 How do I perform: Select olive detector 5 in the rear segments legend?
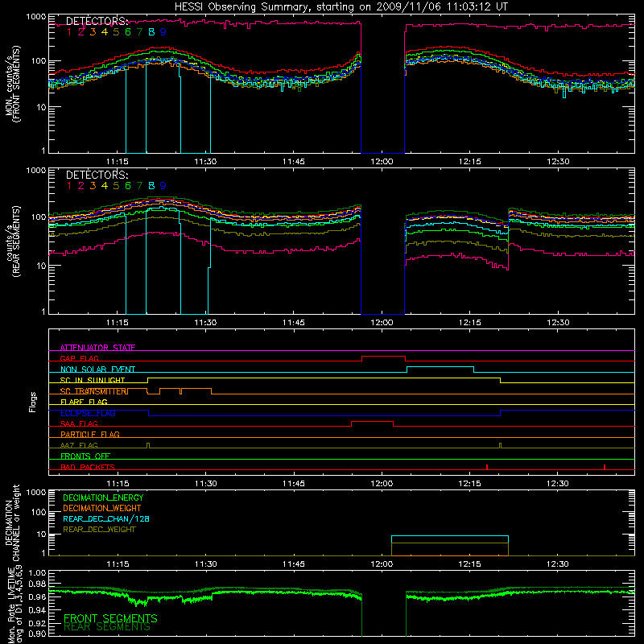pos(116,186)
